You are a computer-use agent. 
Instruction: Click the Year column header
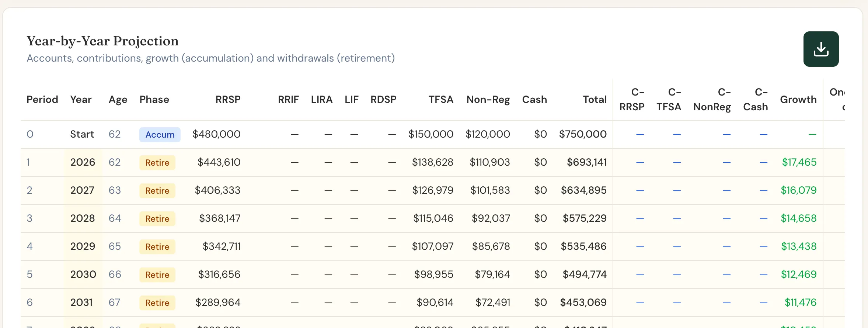(x=81, y=100)
